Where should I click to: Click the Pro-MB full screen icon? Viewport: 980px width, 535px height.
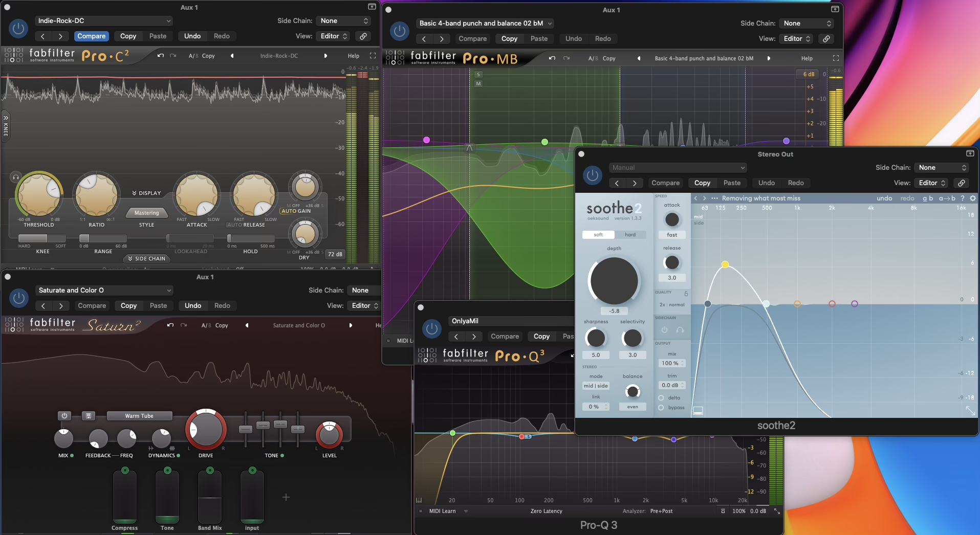click(x=836, y=58)
